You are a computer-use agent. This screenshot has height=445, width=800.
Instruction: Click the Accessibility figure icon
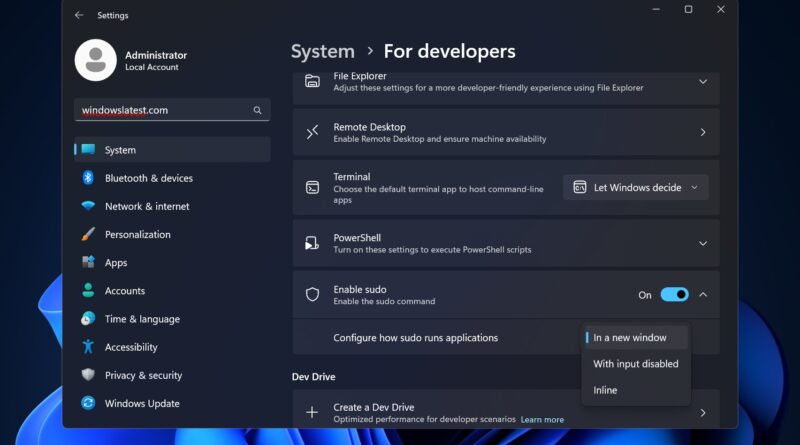(x=88, y=347)
